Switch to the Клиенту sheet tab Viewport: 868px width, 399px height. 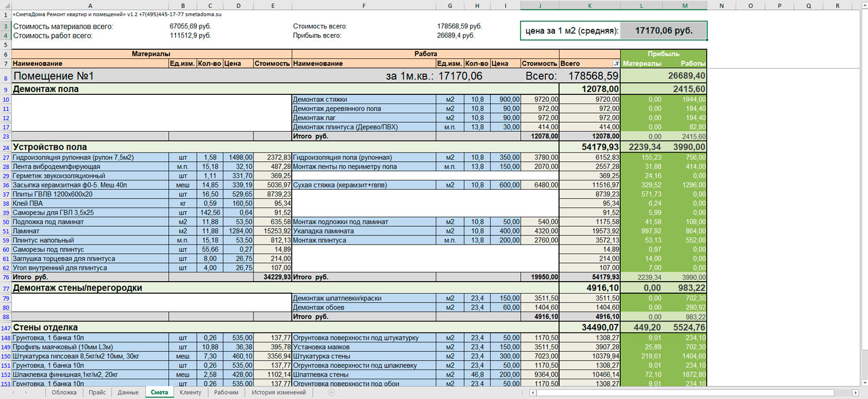coord(190,393)
